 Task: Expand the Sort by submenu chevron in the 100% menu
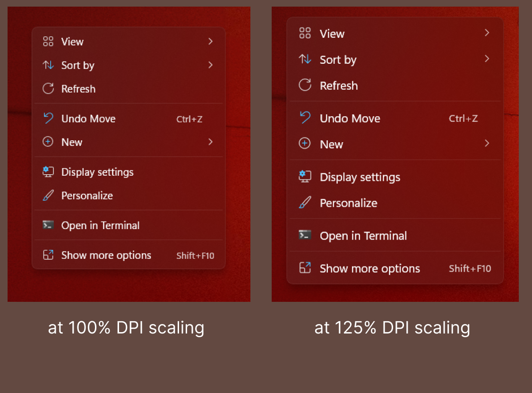tap(211, 65)
